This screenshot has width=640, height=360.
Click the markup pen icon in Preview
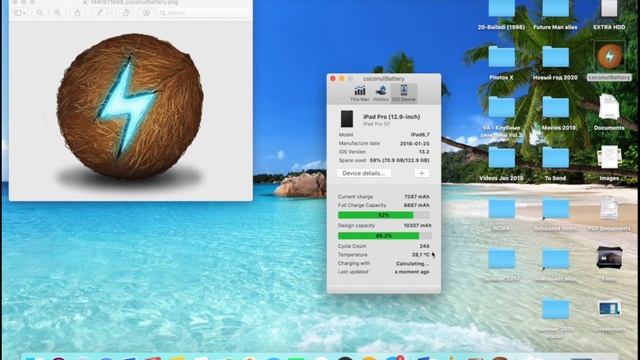[99, 13]
